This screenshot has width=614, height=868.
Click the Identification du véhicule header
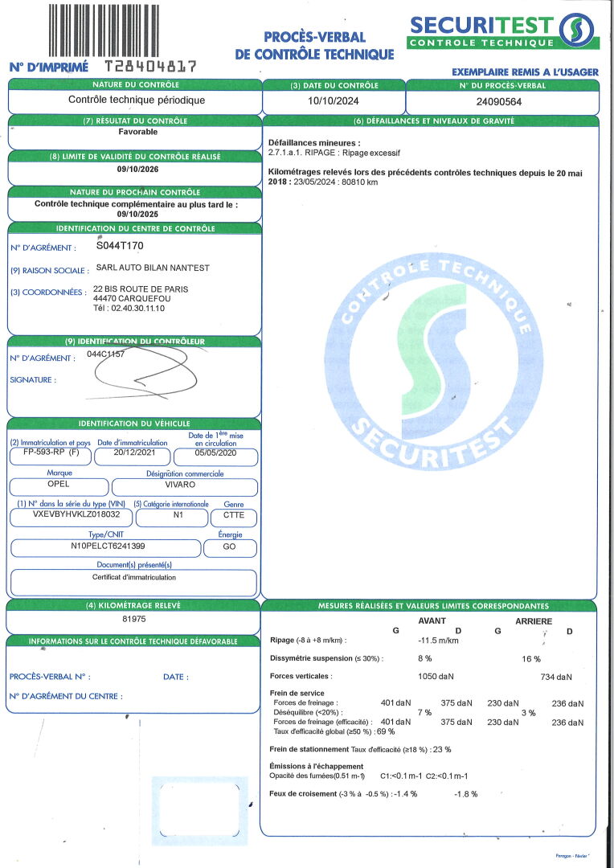(134, 424)
